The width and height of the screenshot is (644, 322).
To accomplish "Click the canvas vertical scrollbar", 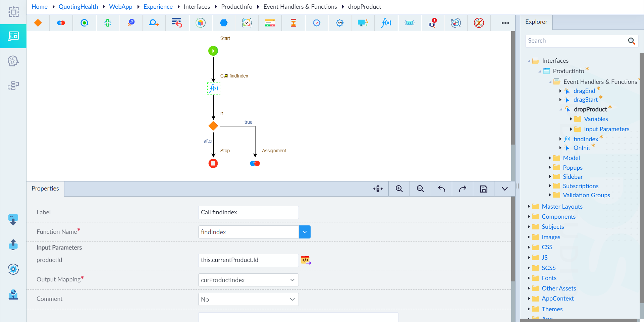I will tap(513, 88).
